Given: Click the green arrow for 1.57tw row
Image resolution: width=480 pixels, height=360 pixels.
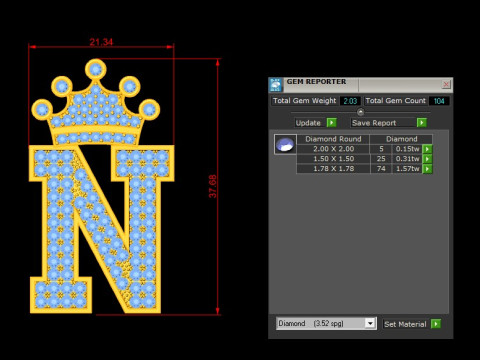Looking at the screenshot, I should coord(427,169).
